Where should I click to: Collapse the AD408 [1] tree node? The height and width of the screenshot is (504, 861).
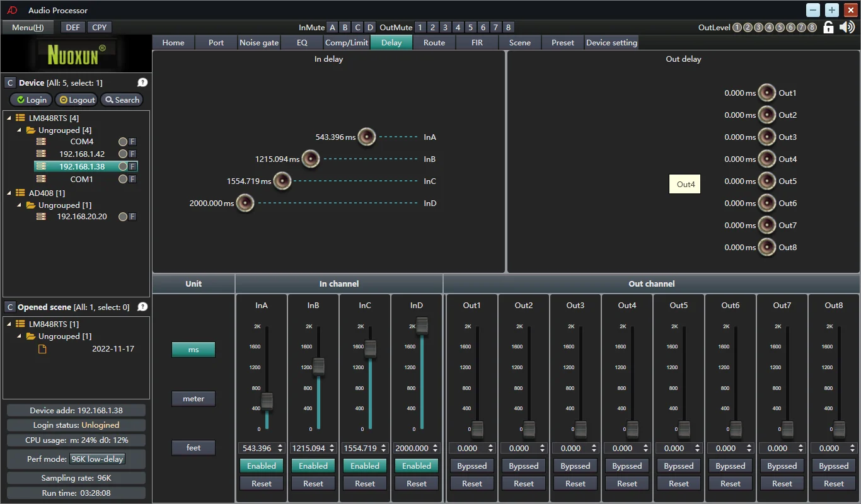[x=9, y=193]
